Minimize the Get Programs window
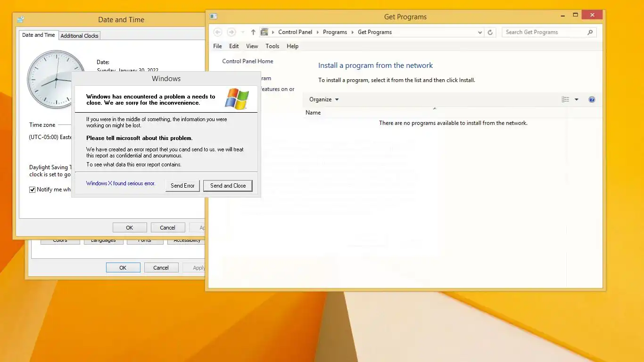 pyautogui.click(x=562, y=15)
